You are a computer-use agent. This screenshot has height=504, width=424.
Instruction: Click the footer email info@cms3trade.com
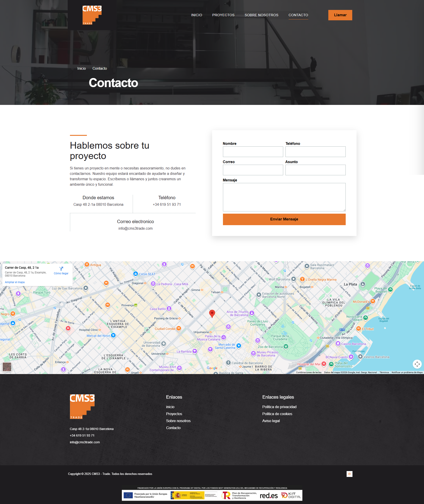pyautogui.click(x=85, y=442)
